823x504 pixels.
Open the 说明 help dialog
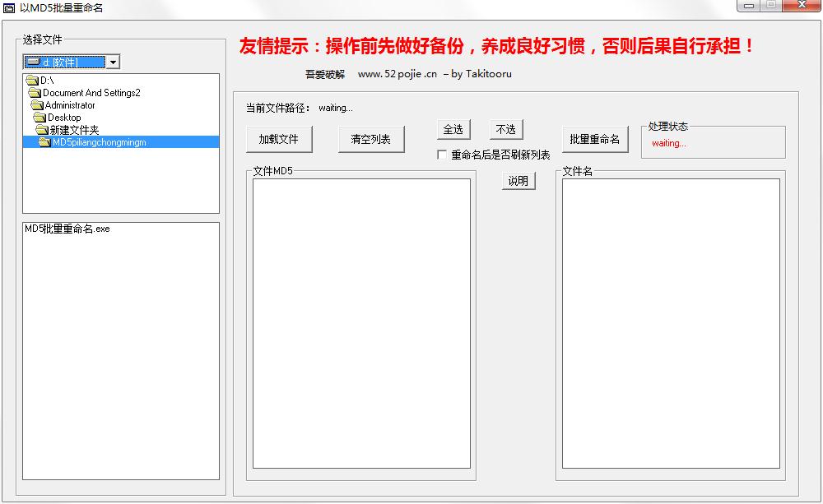pos(519,181)
